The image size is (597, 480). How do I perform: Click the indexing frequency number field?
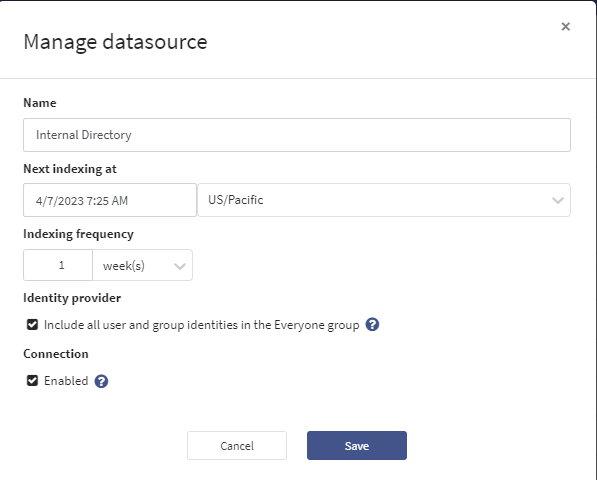(58, 265)
